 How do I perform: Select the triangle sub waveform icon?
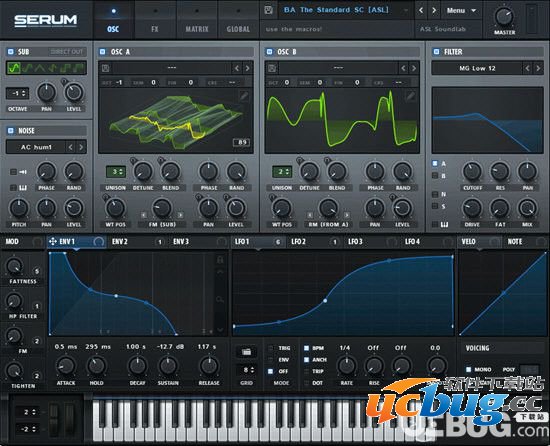40,68
